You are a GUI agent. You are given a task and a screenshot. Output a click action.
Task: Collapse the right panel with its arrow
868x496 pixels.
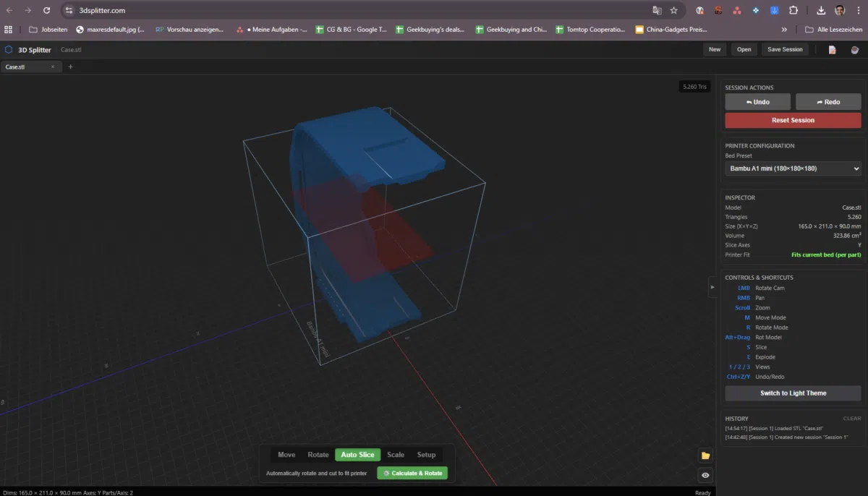click(712, 287)
